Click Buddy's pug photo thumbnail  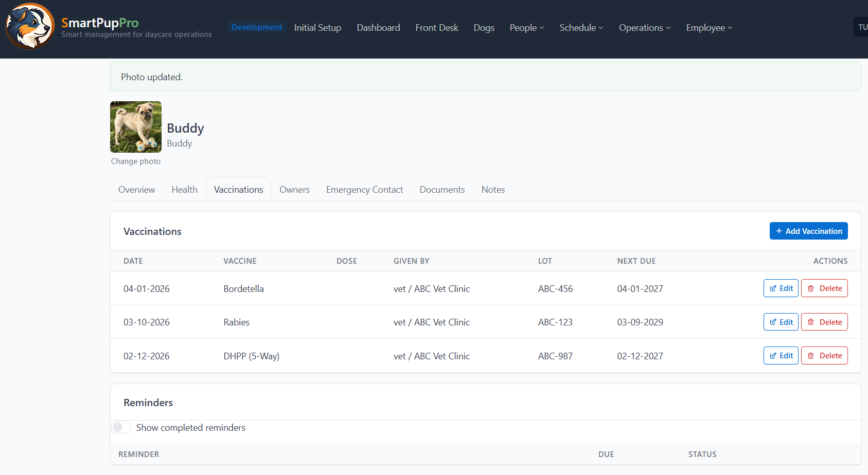136,127
